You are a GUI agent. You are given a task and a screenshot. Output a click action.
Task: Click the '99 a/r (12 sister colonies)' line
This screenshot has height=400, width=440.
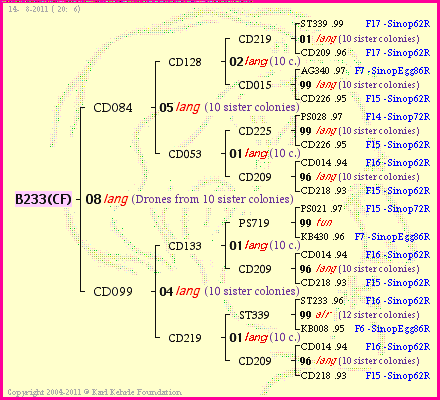[x=359, y=315]
